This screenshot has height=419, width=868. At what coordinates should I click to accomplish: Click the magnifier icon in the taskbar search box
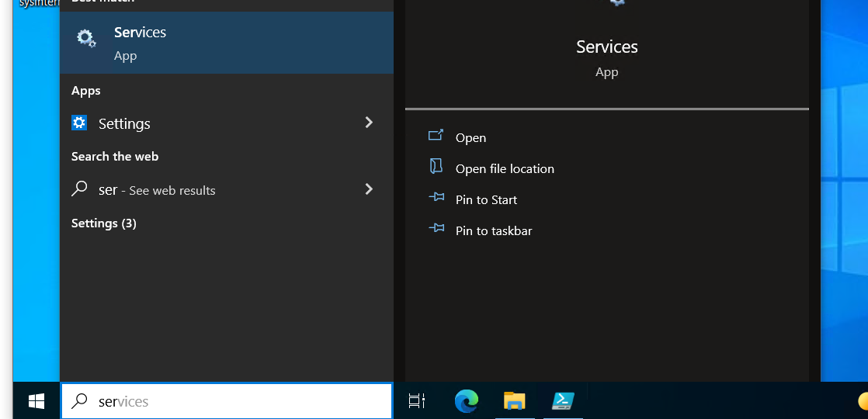pos(79,401)
